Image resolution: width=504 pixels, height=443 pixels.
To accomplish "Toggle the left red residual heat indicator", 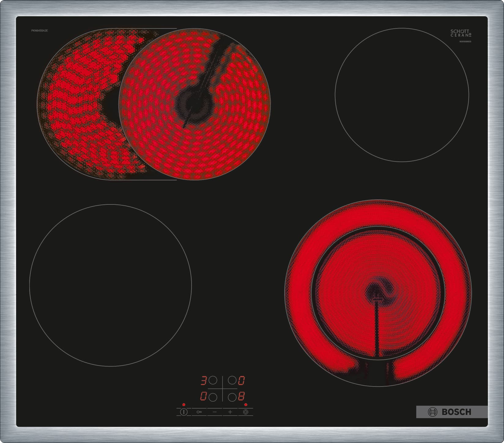I will coord(183,405).
